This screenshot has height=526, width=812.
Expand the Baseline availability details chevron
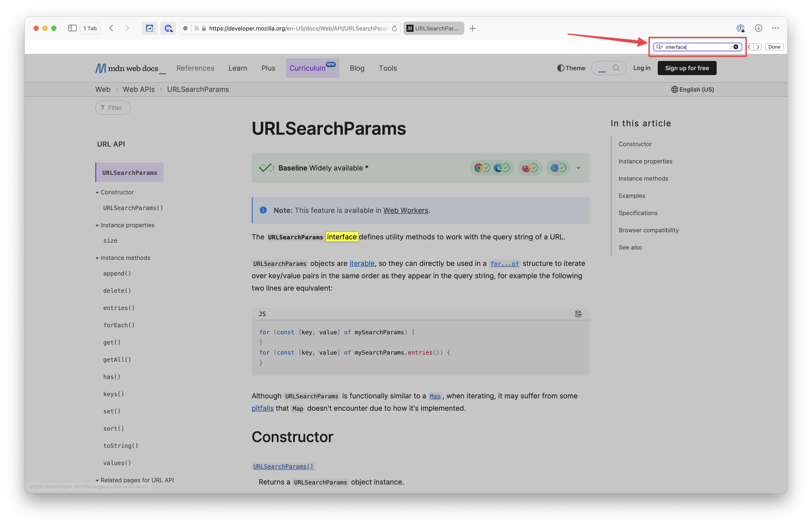pyautogui.click(x=578, y=168)
